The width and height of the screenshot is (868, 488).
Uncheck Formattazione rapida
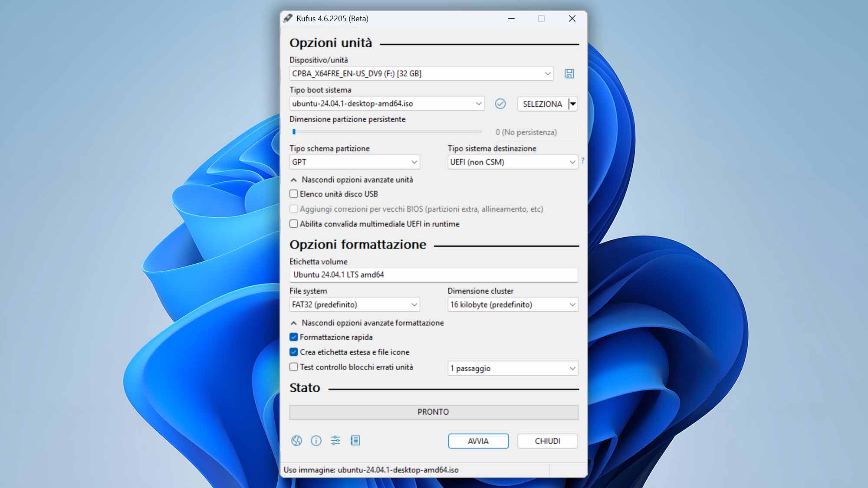coord(294,337)
